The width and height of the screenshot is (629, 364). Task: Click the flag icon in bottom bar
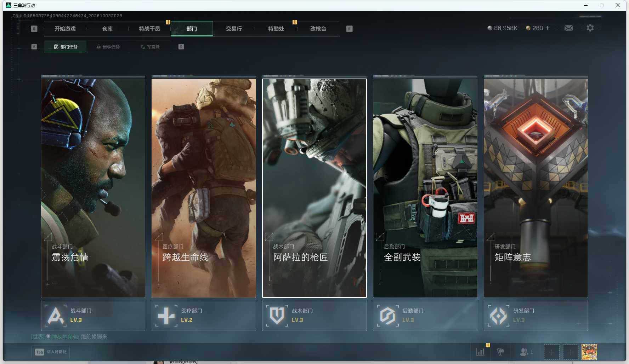[x=500, y=352]
